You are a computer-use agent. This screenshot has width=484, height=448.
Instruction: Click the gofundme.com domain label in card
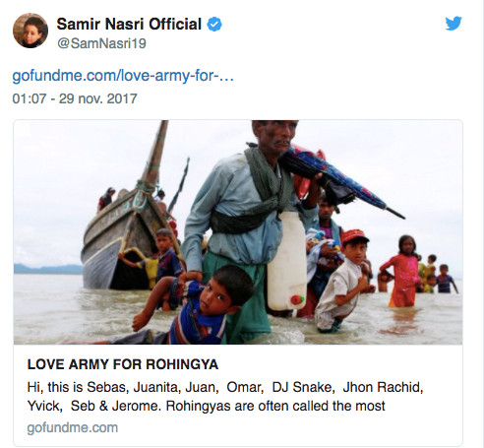[x=73, y=427]
